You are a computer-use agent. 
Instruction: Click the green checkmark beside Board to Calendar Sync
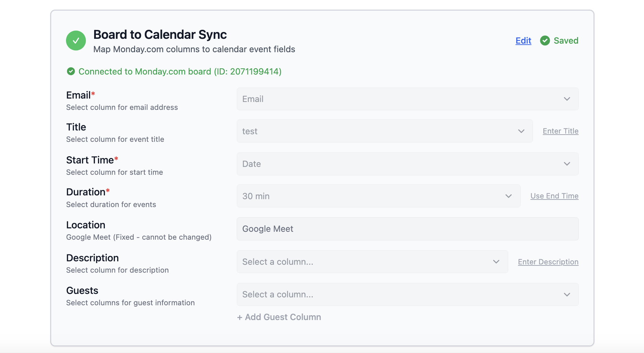pyautogui.click(x=76, y=40)
